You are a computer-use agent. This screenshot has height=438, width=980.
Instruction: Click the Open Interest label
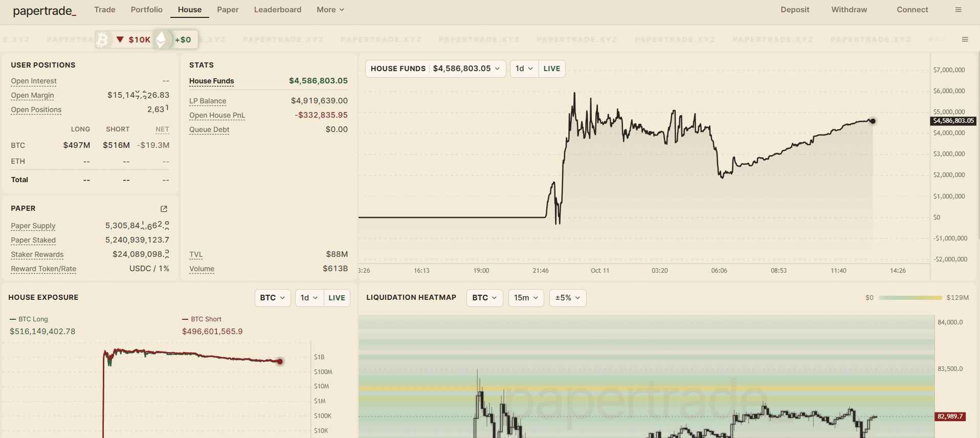[x=34, y=81]
